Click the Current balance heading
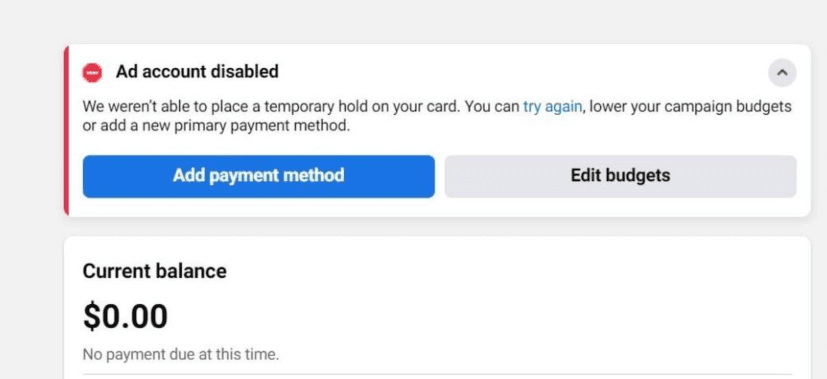This screenshot has width=827, height=379. coord(155,271)
